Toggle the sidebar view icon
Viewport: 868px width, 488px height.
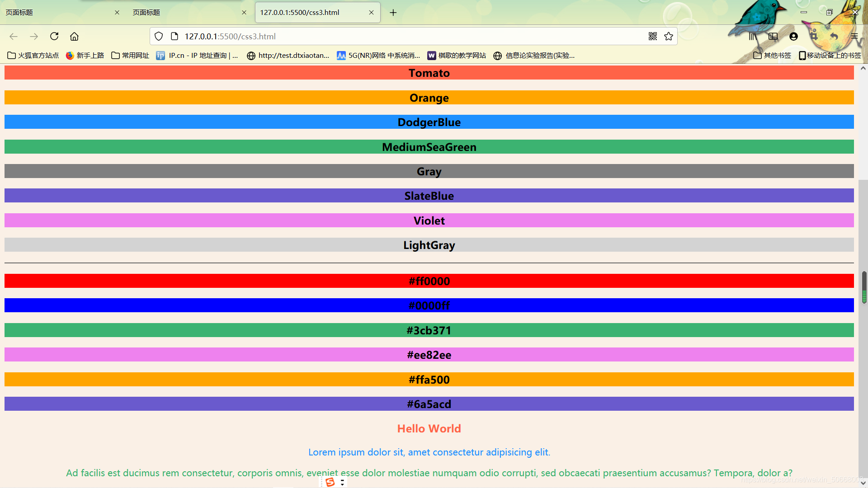[773, 37]
